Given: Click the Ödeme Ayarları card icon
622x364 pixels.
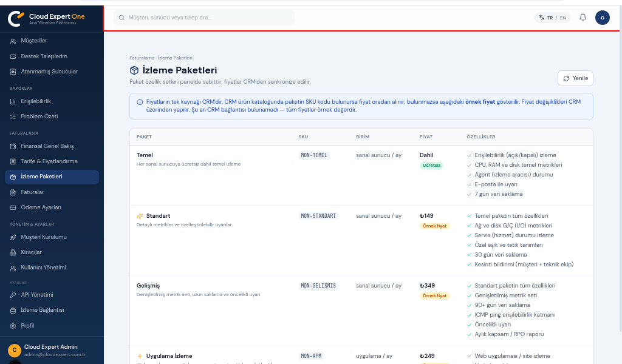Looking at the screenshot, I should pyautogui.click(x=13, y=207).
